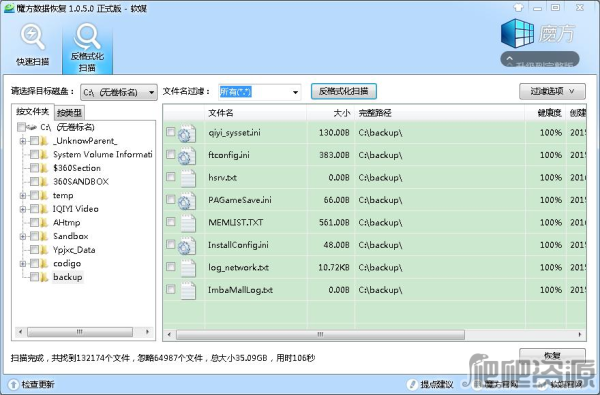Click the MEMLIST.TXT document icon
This screenshot has height=395, width=600.
pyautogui.click(x=188, y=223)
